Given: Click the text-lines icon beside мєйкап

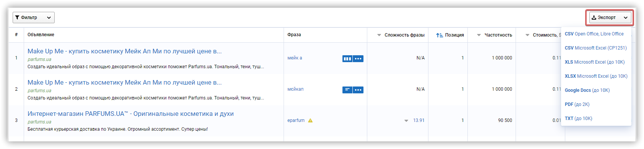Looking at the screenshot, I should point(347,90).
